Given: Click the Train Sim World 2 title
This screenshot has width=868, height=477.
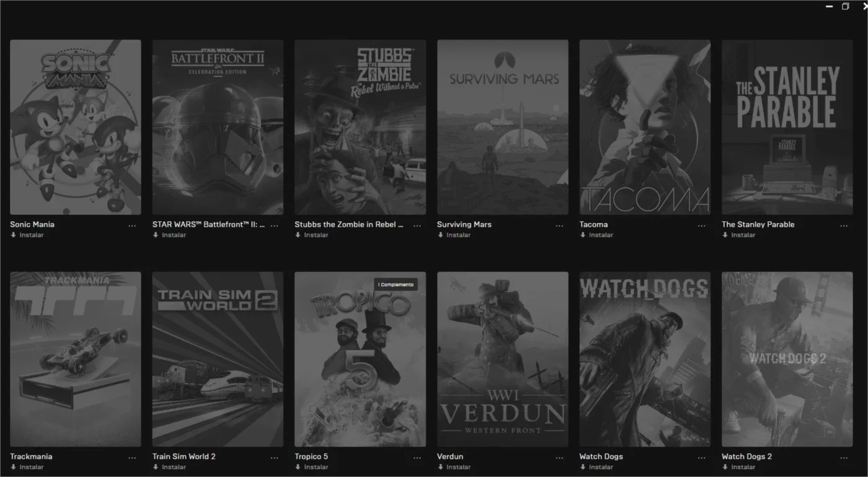Looking at the screenshot, I should point(184,457).
